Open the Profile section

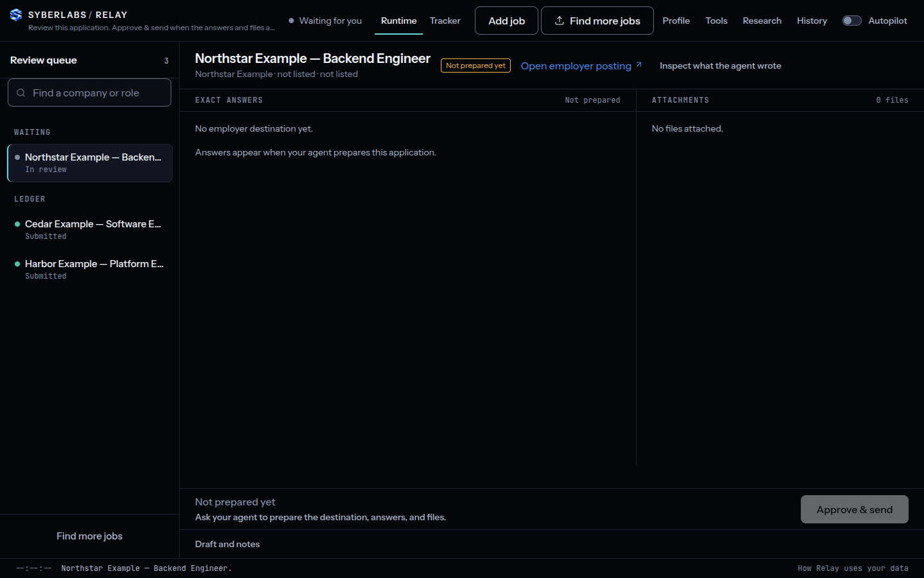pyautogui.click(x=676, y=21)
